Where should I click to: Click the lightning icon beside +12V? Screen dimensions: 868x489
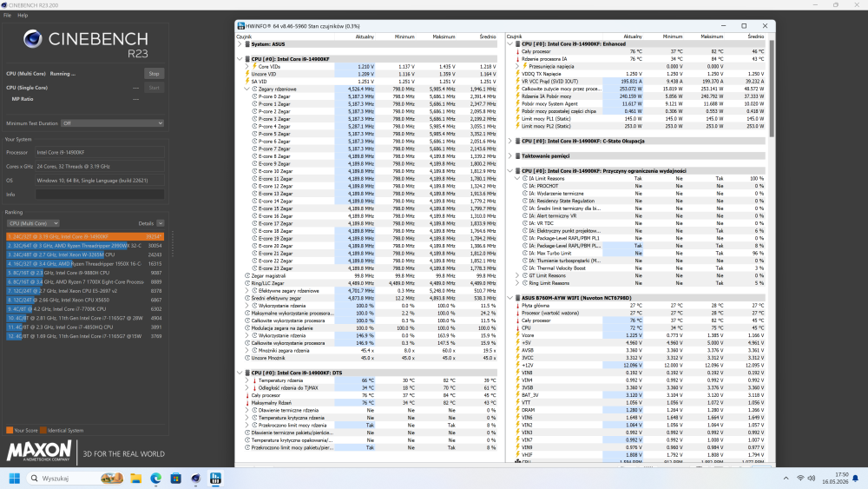(517, 365)
